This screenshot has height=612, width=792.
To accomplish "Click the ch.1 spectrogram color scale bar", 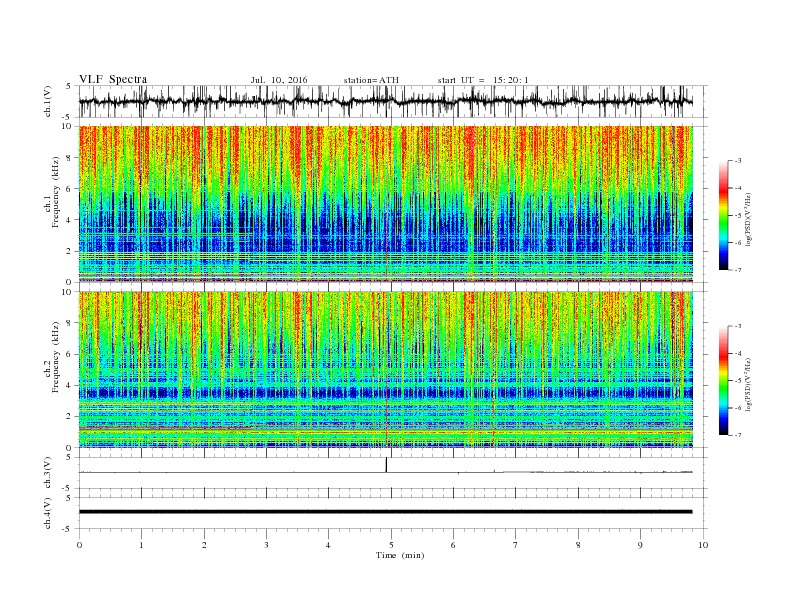I will click(x=723, y=215).
